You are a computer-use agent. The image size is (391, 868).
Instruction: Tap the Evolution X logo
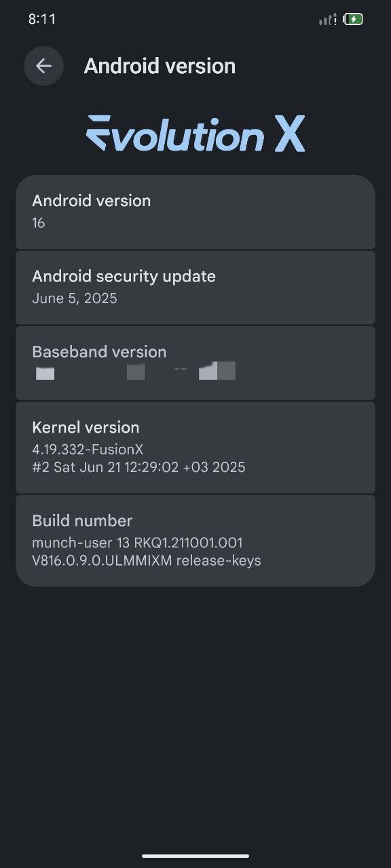(195, 134)
